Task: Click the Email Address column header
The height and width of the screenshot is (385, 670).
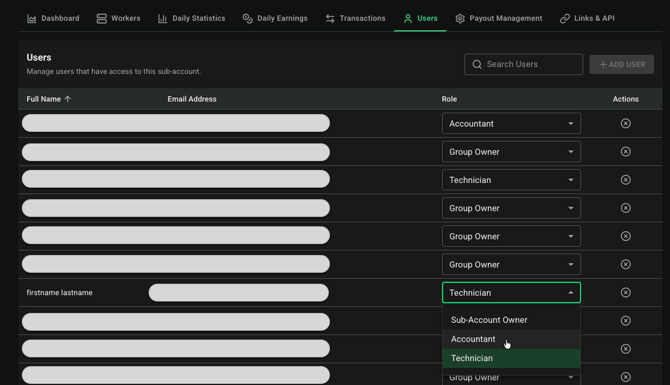Action: (192, 99)
